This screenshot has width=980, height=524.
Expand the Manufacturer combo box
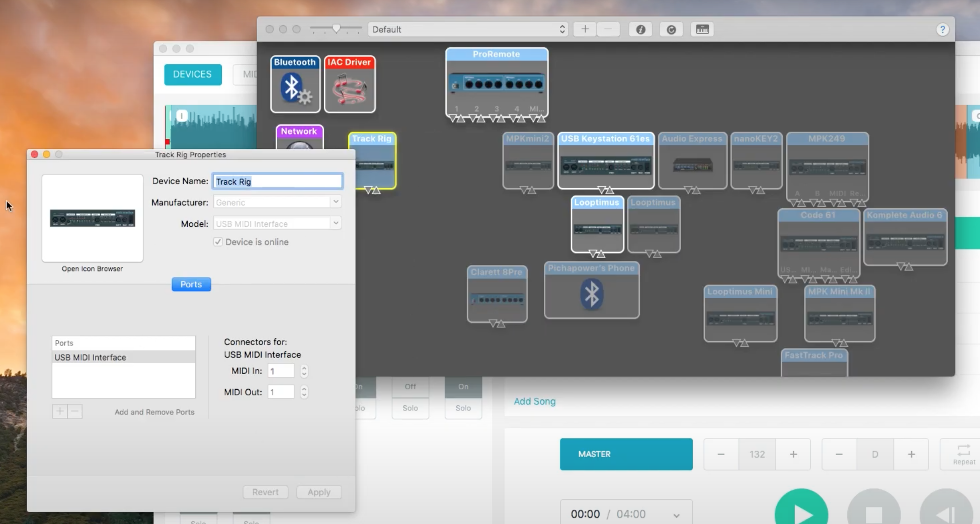(x=336, y=202)
